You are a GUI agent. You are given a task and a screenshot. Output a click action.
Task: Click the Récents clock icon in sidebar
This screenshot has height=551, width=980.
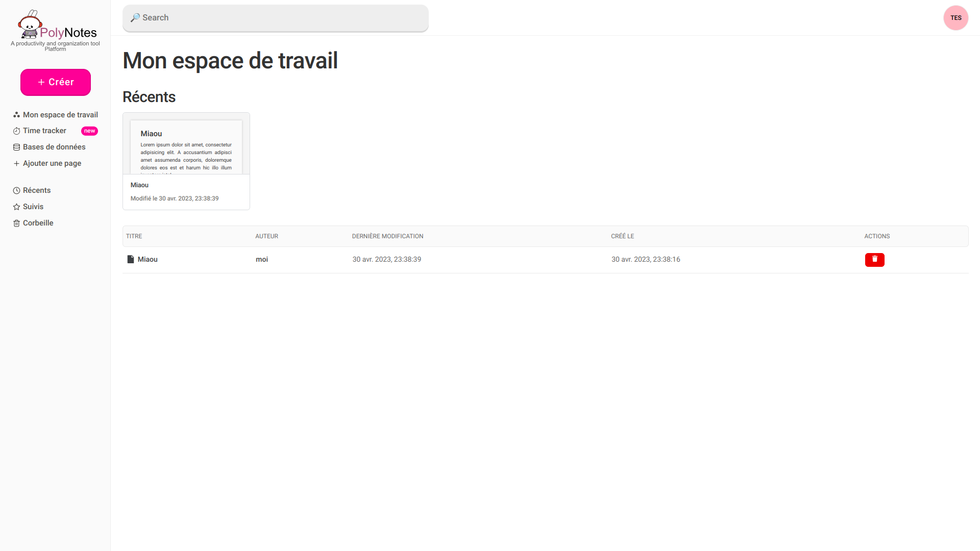[16, 191]
